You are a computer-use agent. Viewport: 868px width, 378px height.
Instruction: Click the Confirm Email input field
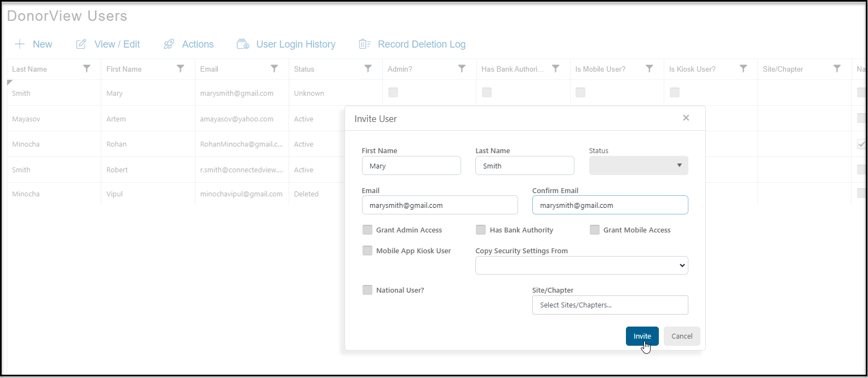tap(610, 205)
